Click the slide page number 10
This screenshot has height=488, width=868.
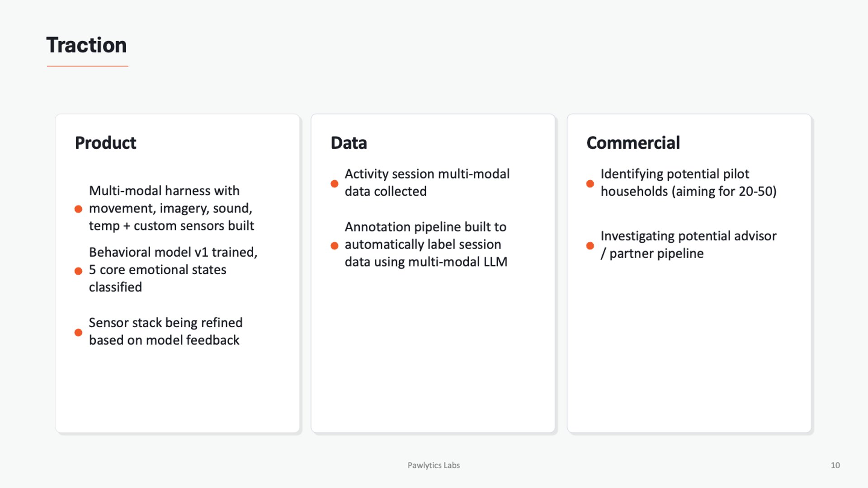(835, 465)
